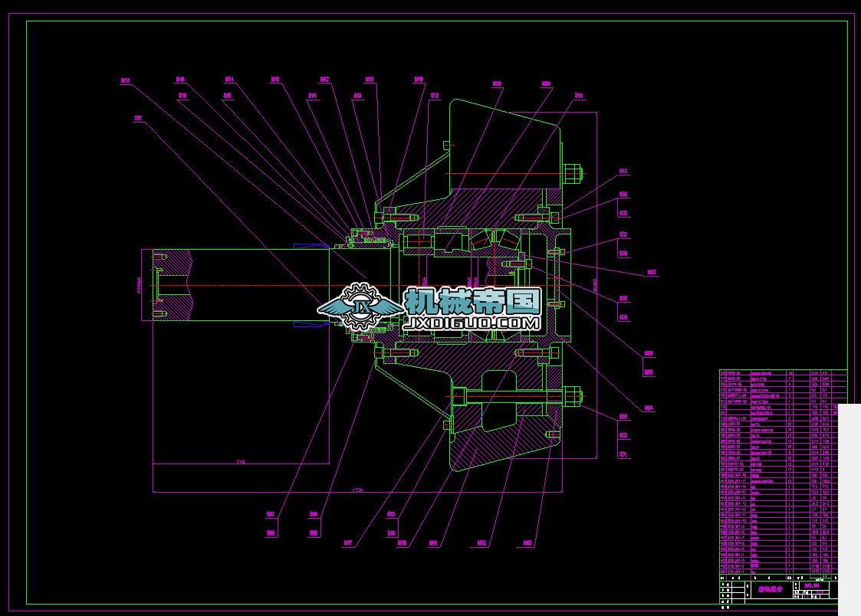Select the M17 callout label
Screen dimensions: 861x616
pos(347,543)
